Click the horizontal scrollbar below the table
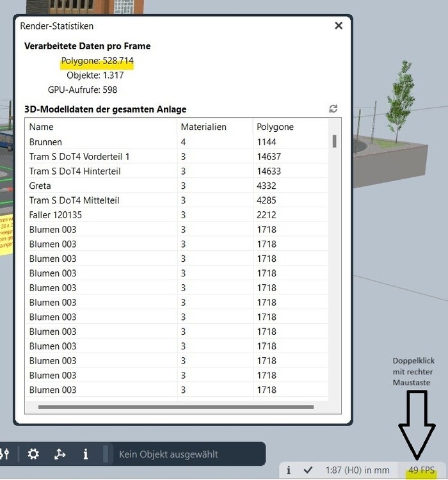The height and width of the screenshot is (480, 448). (x=176, y=406)
